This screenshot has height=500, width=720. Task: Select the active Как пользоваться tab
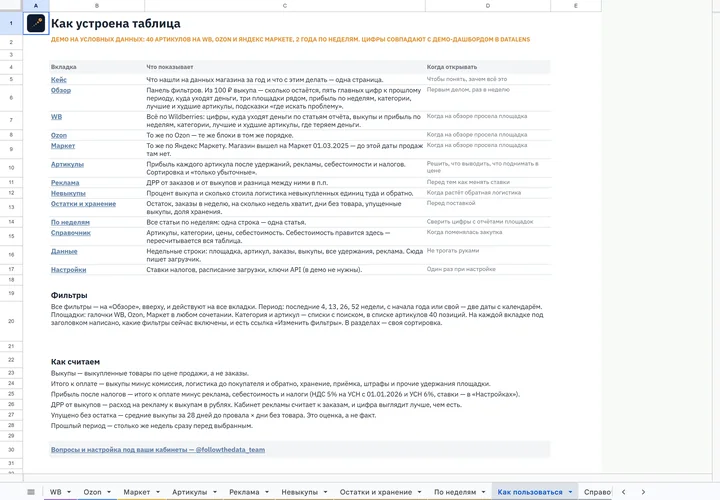[x=530, y=492]
